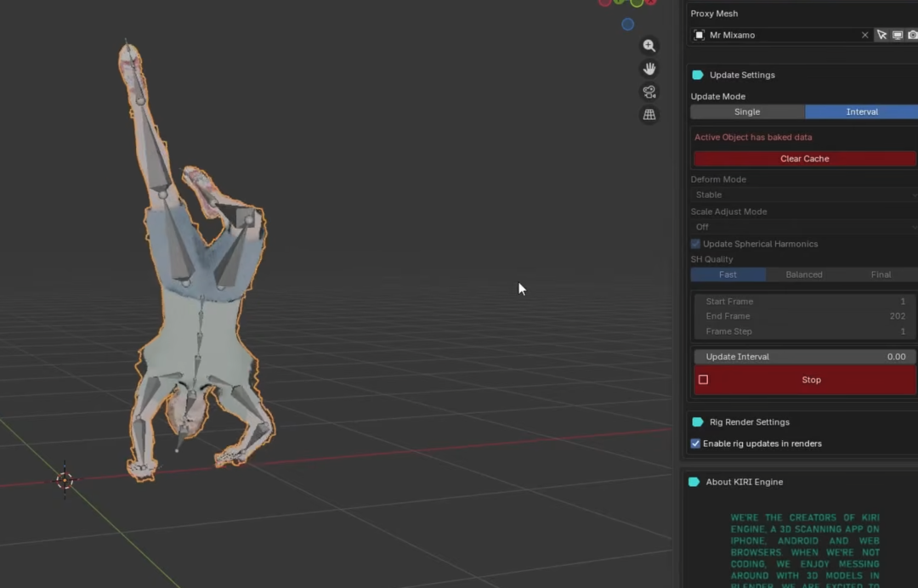
Task: Choose Final SH Quality
Action: [x=881, y=274]
